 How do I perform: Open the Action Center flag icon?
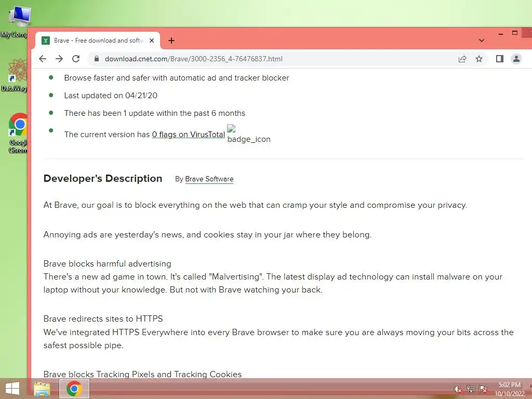[x=483, y=389]
